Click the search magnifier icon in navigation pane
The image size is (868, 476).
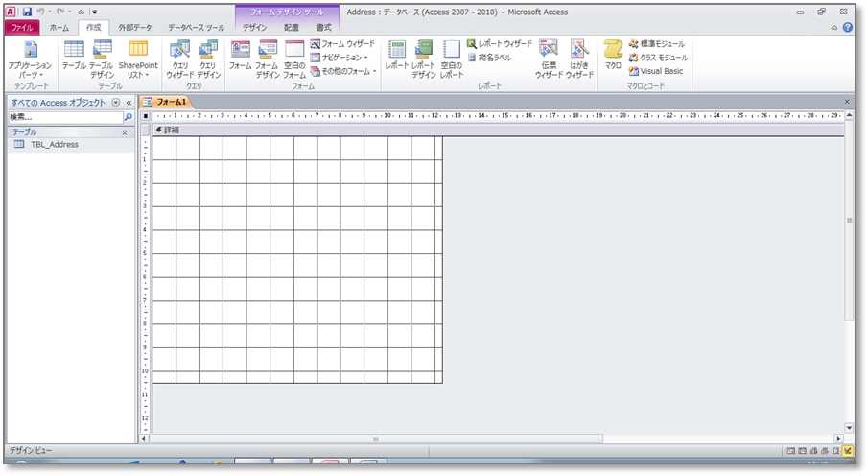pos(129,117)
